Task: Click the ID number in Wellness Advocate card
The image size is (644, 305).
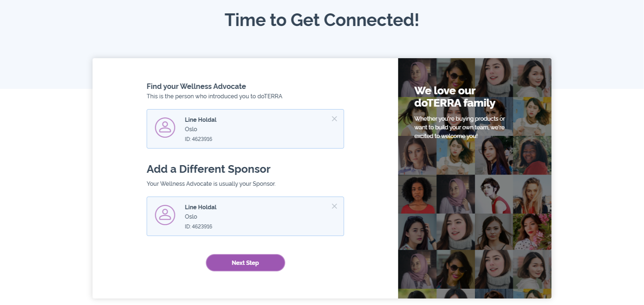Action: click(198, 139)
